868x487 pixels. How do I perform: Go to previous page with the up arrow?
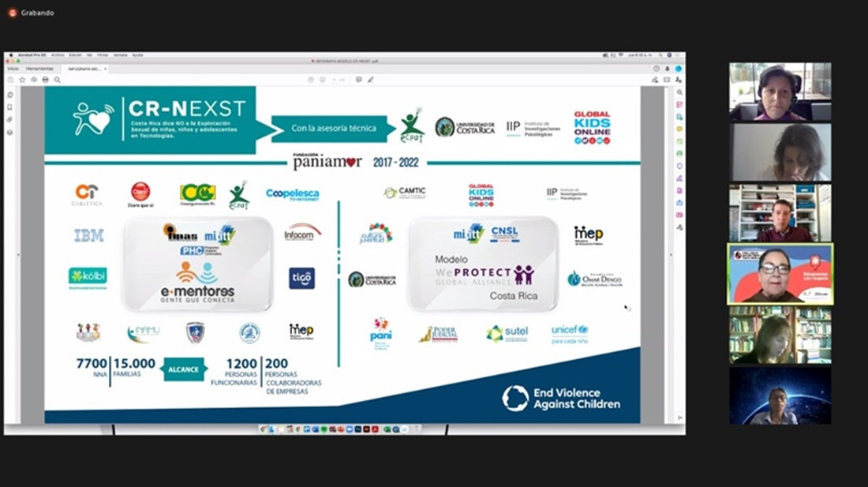point(311,80)
